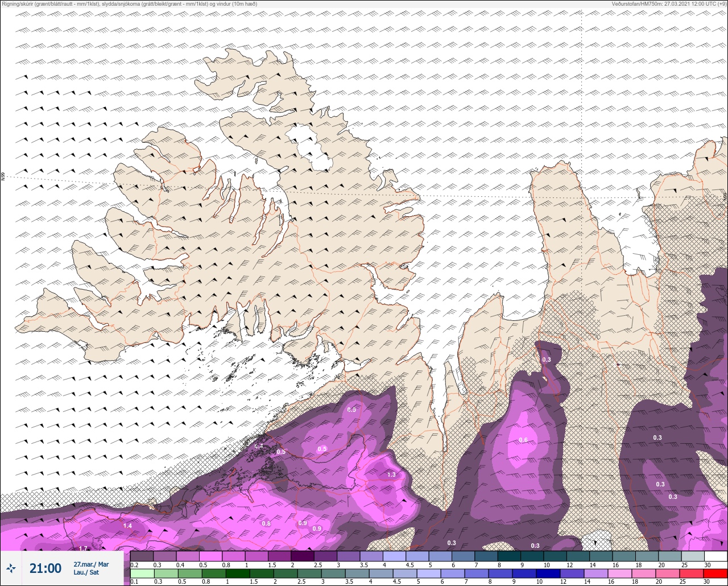This screenshot has width=728, height=586.
Task: Click the 'Veðurstofan/HM750m' header text
Action: tap(669, 4)
